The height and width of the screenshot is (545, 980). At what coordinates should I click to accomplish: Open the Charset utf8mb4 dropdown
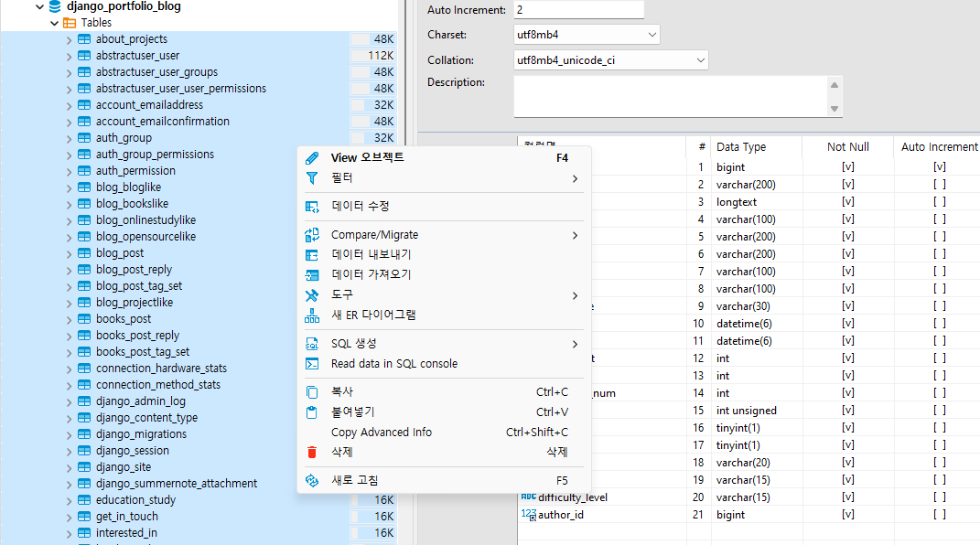tap(652, 35)
